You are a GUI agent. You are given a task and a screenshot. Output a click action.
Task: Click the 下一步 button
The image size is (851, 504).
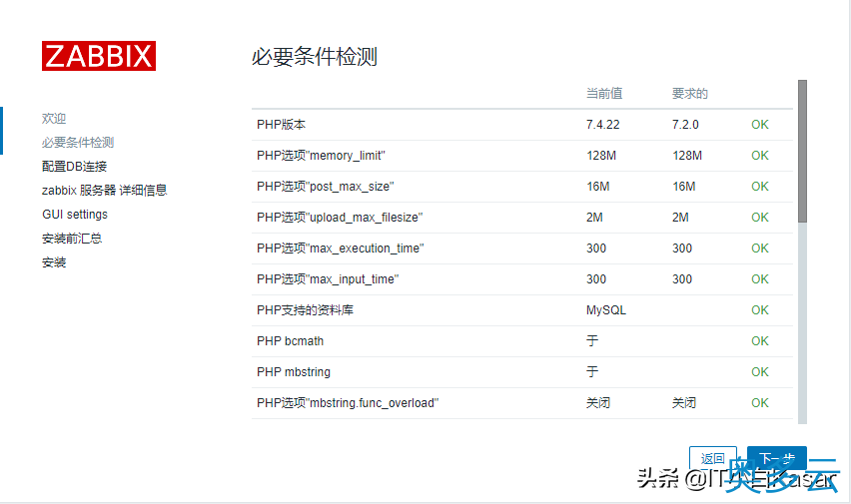click(777, 458)
